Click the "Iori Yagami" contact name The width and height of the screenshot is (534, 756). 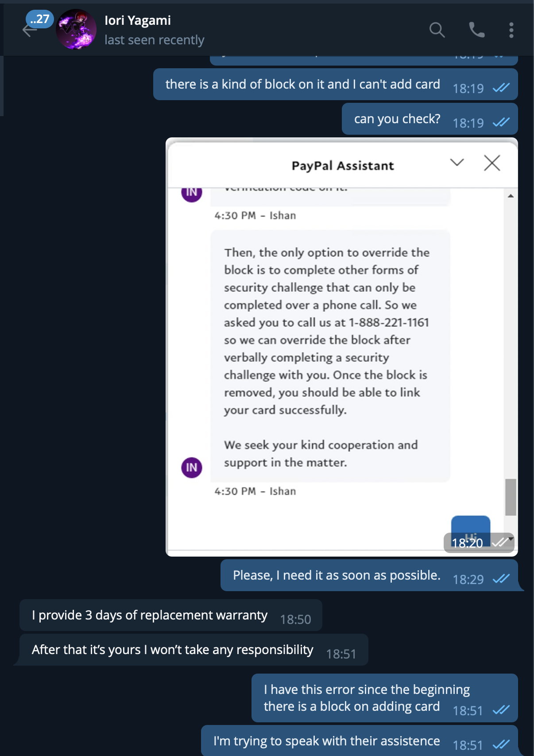click(138, 20)
